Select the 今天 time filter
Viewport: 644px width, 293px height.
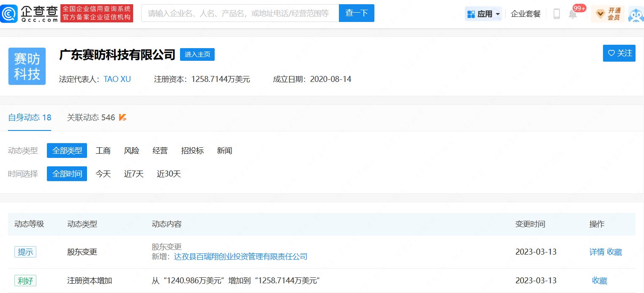(x=103, y=174)
